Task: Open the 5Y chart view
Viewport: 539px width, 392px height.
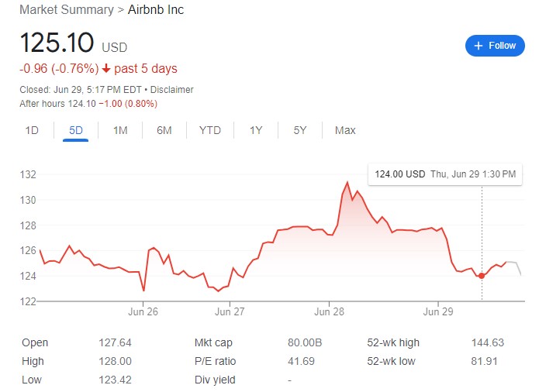Action: pyautogui.click(x=300, y=130)
